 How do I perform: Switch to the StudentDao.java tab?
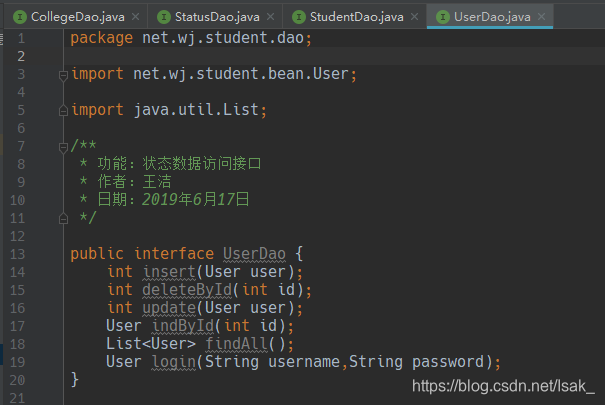(x=356, y=17)
